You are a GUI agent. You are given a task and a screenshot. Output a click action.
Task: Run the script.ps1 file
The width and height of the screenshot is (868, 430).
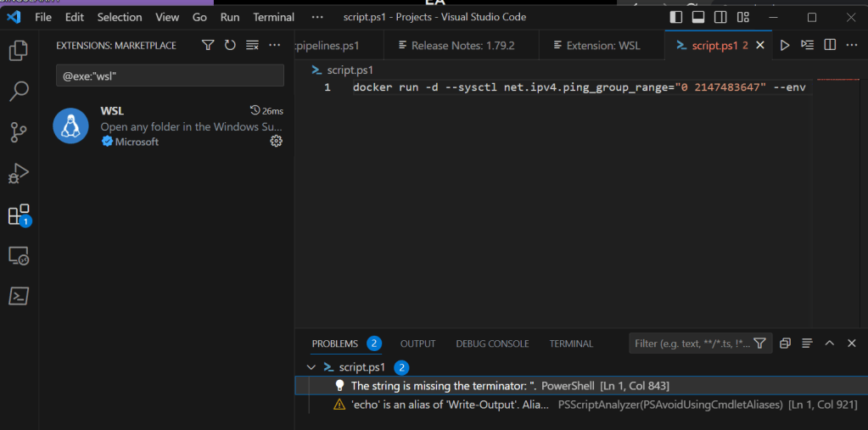click(784, 46)
